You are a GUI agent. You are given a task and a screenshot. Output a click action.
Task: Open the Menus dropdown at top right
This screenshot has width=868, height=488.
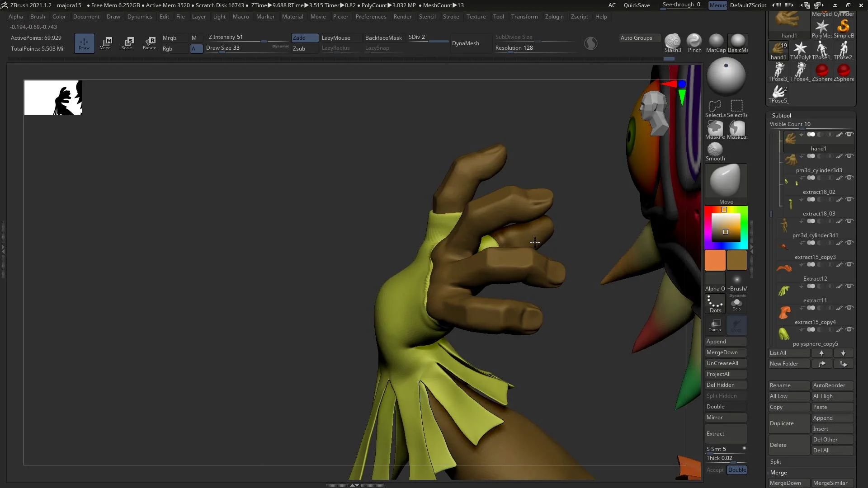[x=718, y=5]
